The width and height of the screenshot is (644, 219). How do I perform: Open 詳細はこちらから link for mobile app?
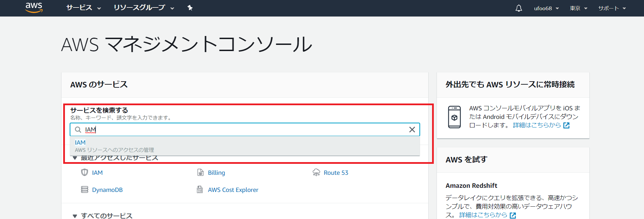(537, 125)
